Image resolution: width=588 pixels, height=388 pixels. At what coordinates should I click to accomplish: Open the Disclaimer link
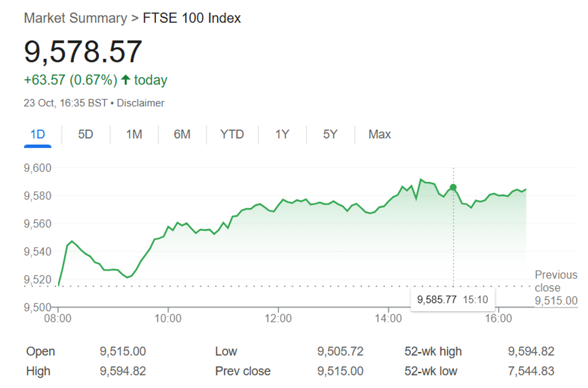pyautogui.click(x=140, y=103)
